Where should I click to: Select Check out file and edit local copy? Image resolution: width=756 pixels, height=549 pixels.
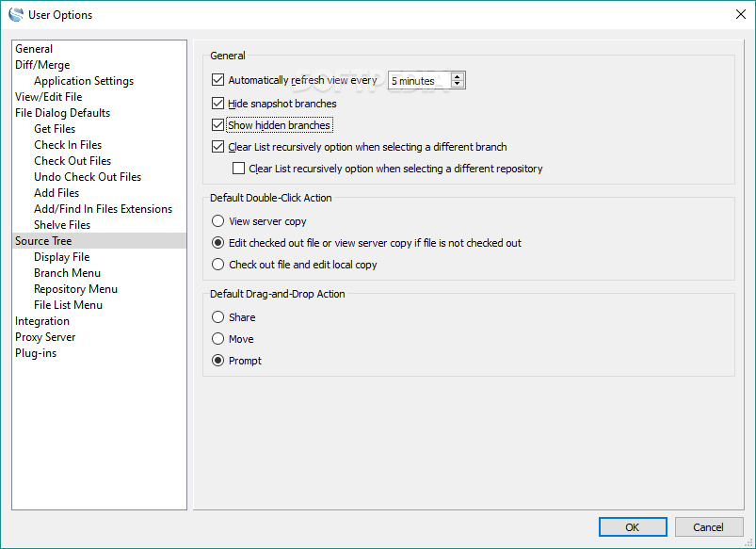coord(218,265)
